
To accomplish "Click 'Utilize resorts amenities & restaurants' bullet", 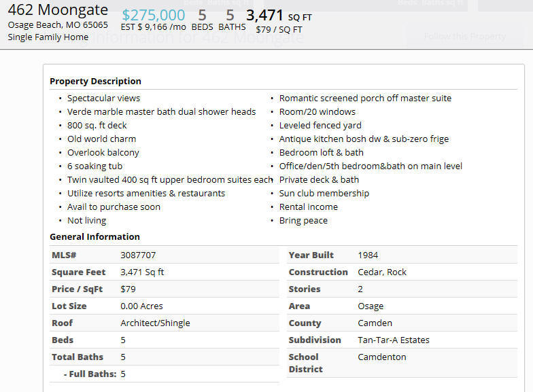I will point(146,193).
